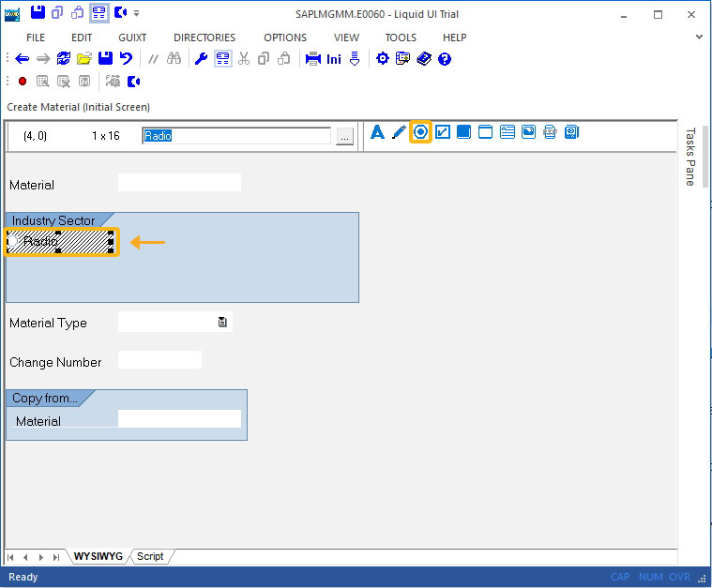This screenshot has width=712, height=588.
Task: Click the forward arrow in the toolbar
Action: pyautogui.click(x=43, y=58)
